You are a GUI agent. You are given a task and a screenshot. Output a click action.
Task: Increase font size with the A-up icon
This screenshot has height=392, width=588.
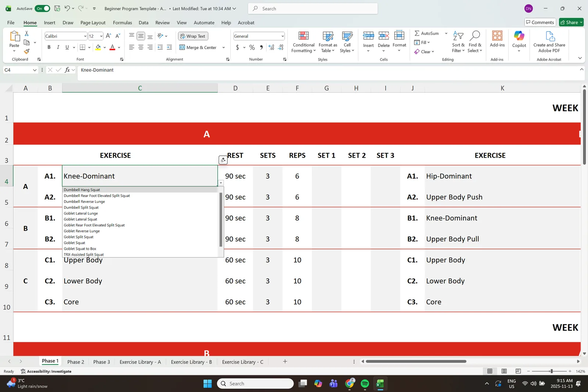click(x=108, y=36)
